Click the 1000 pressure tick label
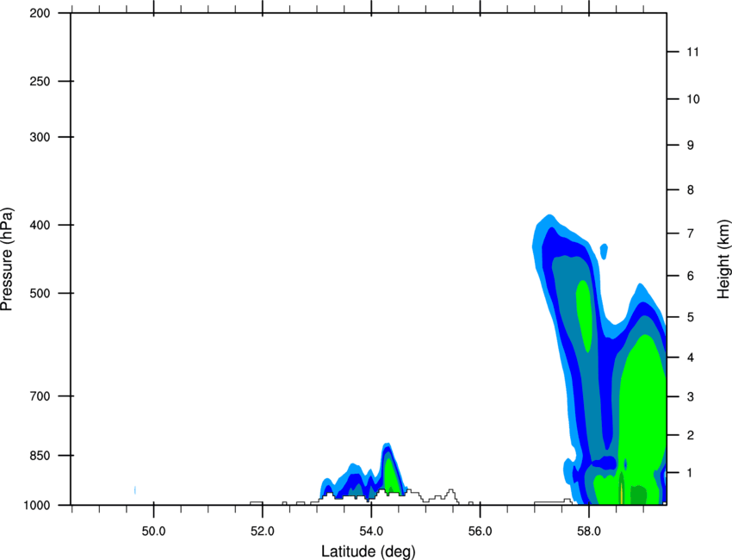Screen dimensions: 732x560 coord(37,505)
